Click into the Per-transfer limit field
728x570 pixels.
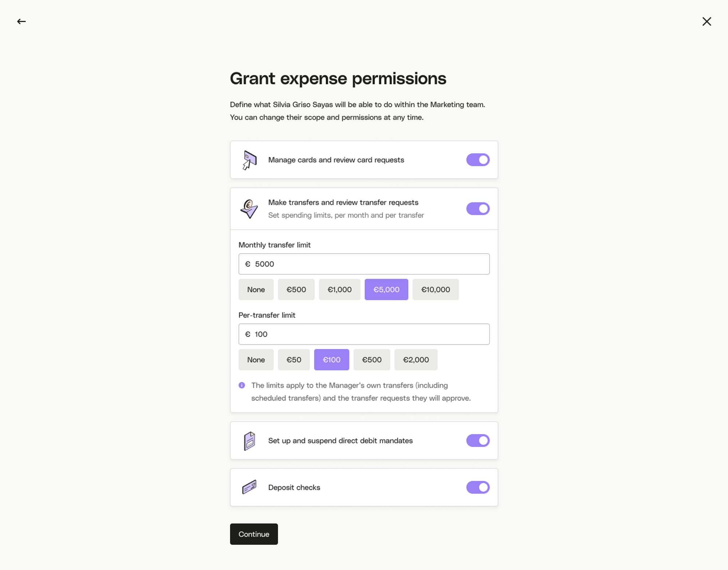tap(364, 334)
